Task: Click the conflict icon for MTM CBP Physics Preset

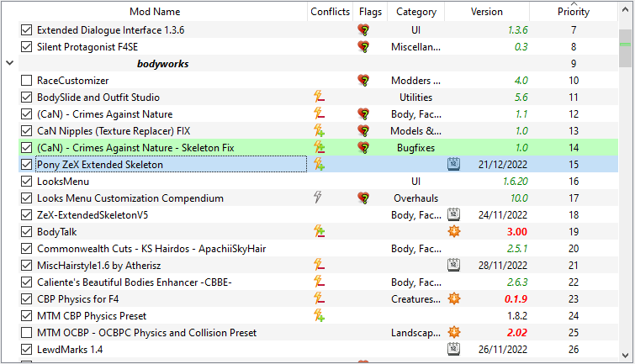Action: point(319,315)
